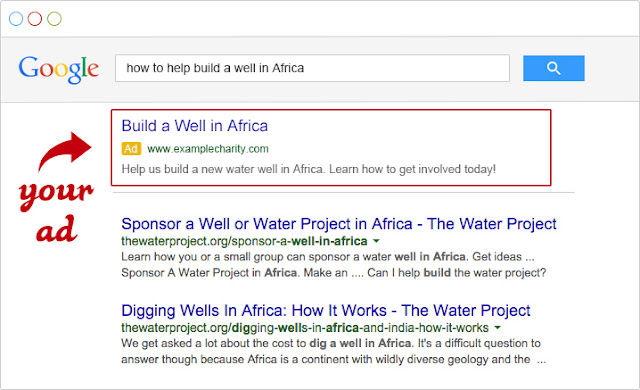Viewport: 640px width, 390px height.
Task: Click thewaterproject.org/digging-wells green URL
Action: (x=305, y=328)
